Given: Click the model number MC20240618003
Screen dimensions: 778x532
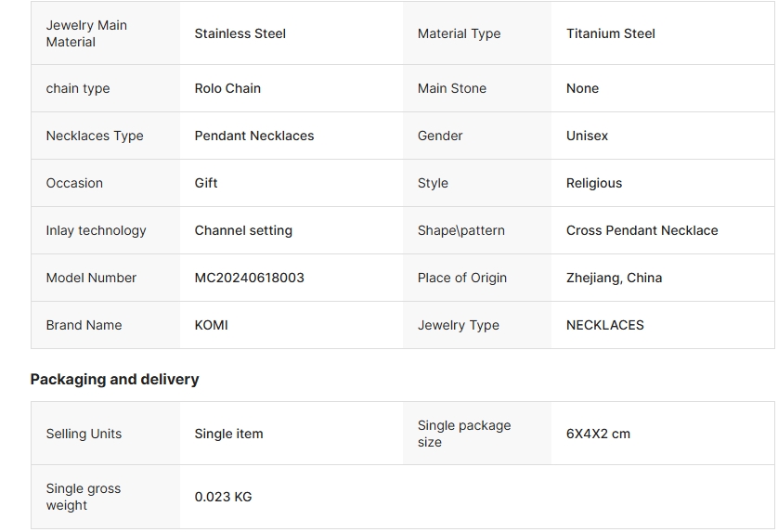Looking at the screenshot, I should click(x=250, y=278).
